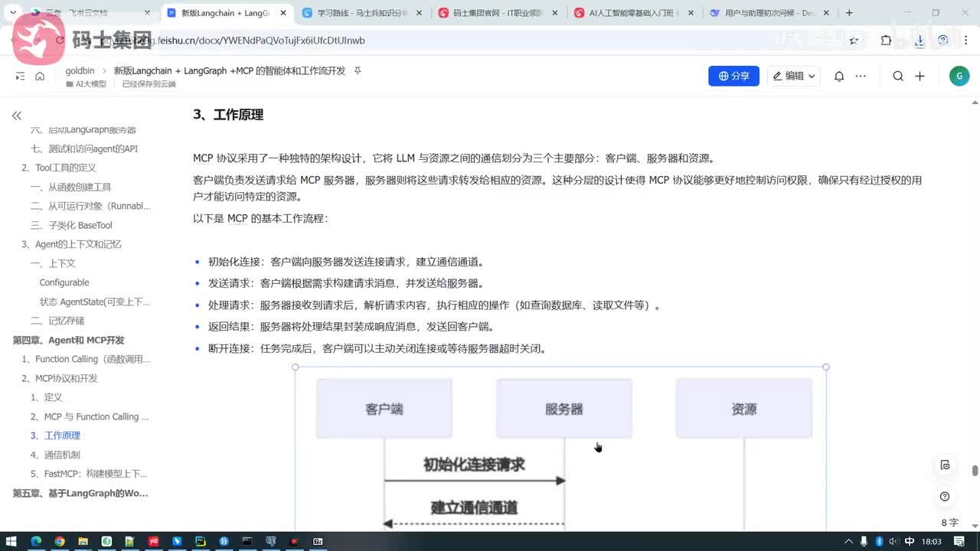
Task: Select outline item 一、从函数创建工具
Action: point(71,187)
